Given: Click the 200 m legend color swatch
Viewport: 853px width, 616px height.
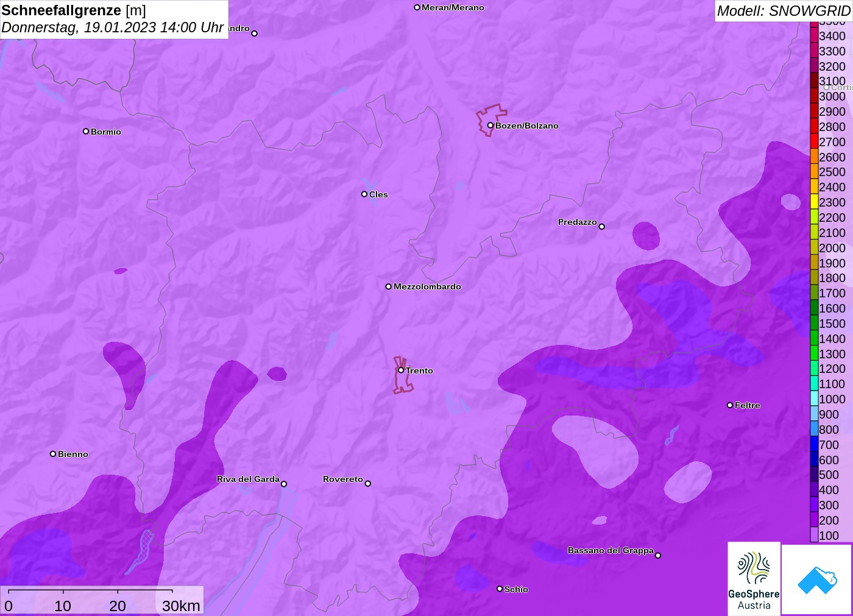Looking at the screenshot, I should point(814,520).
